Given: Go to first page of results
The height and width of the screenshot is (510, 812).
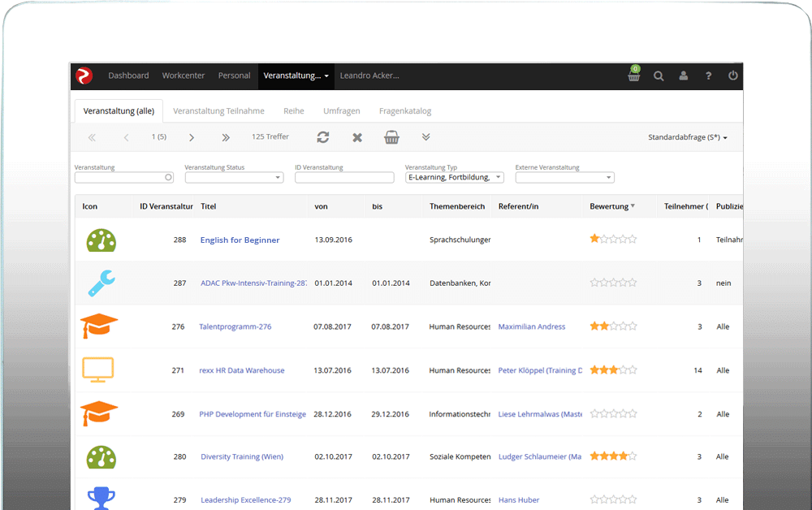Looking at the screenshot, I should point(92,137).
